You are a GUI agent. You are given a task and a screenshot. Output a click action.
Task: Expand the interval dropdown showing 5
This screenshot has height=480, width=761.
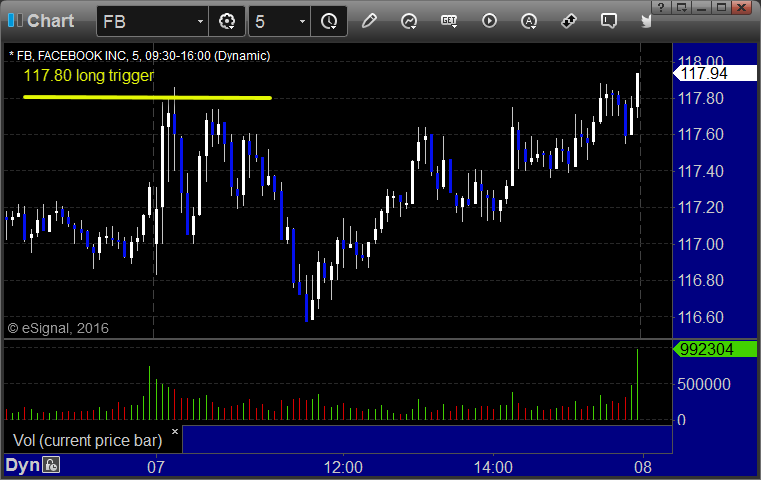[x=302, y=21]
